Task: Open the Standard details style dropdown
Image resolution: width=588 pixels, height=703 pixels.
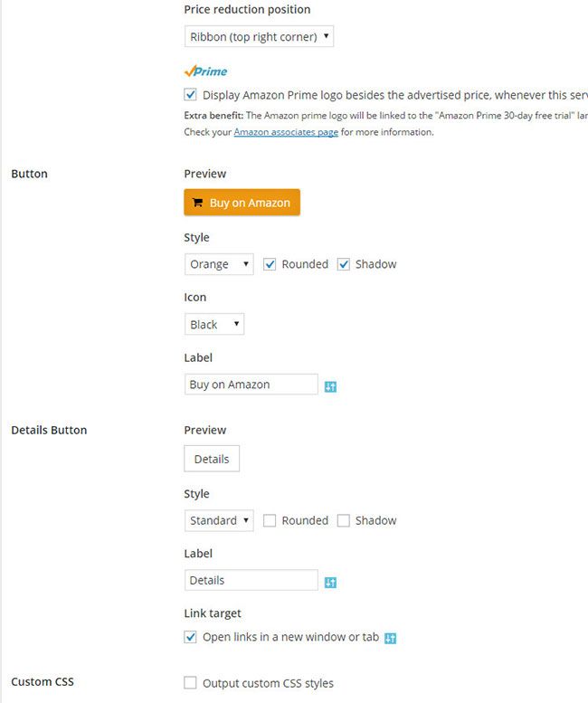Action: (x=219, y=520)
